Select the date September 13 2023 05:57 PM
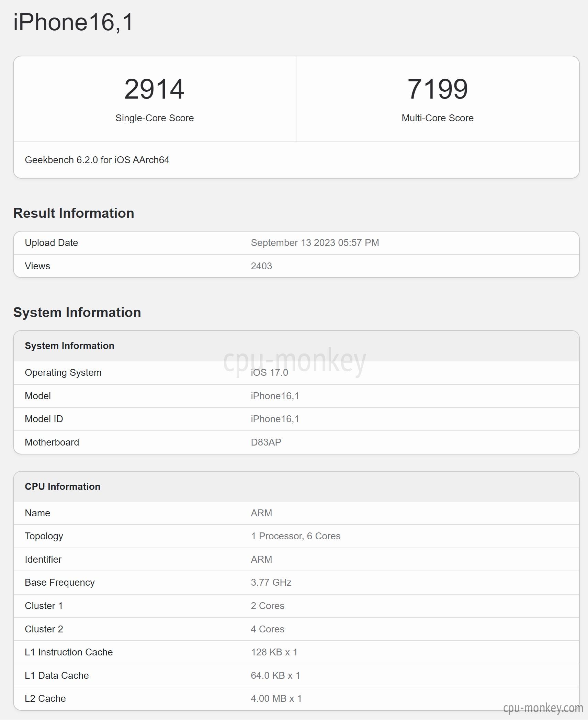 tap(315, 243)
